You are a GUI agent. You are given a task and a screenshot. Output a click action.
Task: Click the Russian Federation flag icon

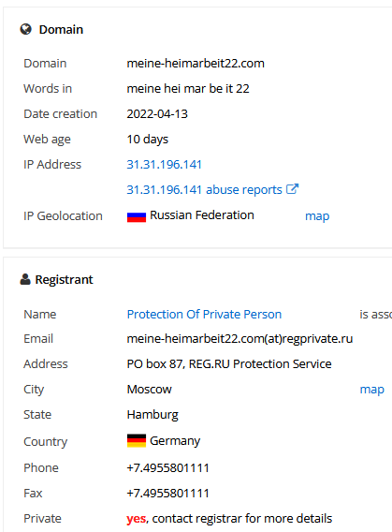[x=137, y=216]
